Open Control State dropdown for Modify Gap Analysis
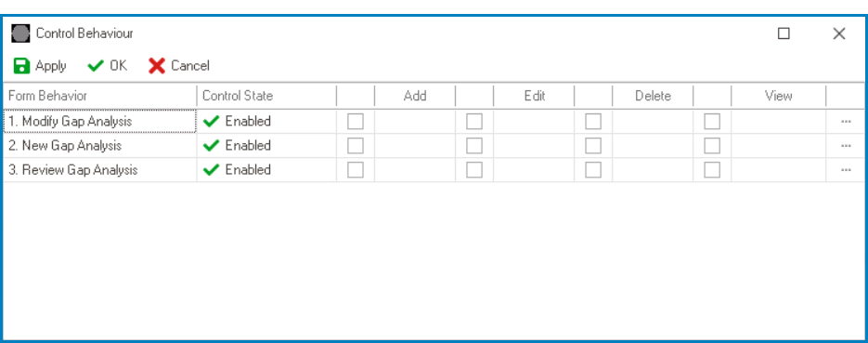Screen dimensions: 868x343 click(266, 122)
